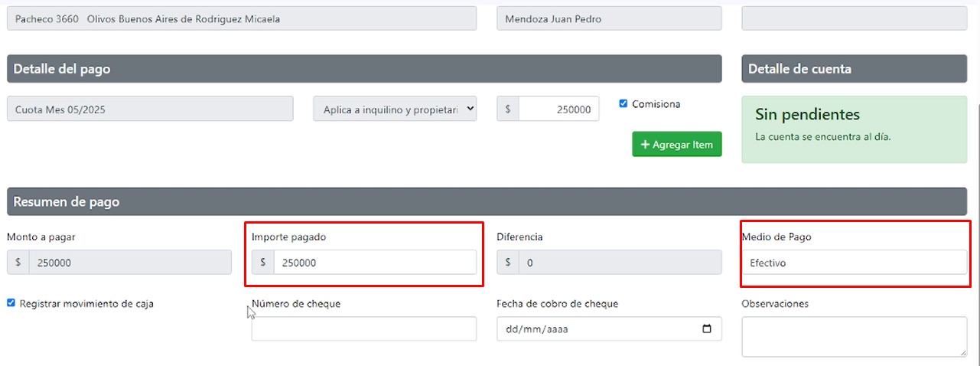Click the 'Comisiona' label text

(x=656, y=103)
